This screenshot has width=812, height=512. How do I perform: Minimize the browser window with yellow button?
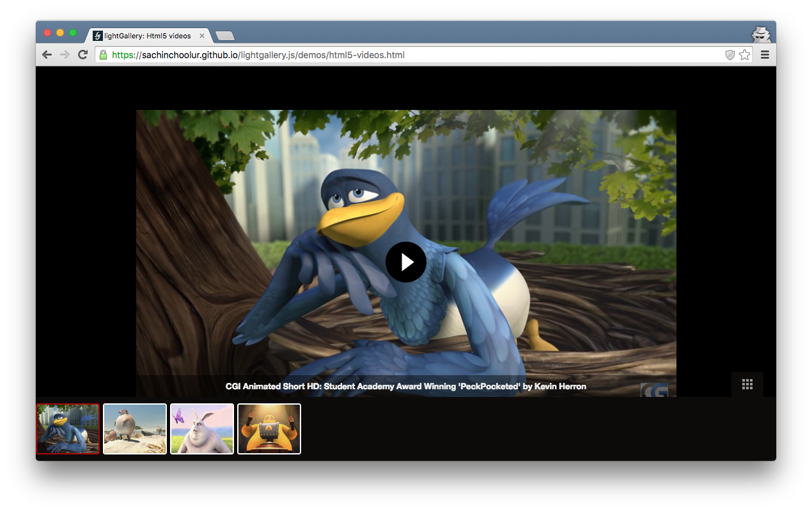60,33
